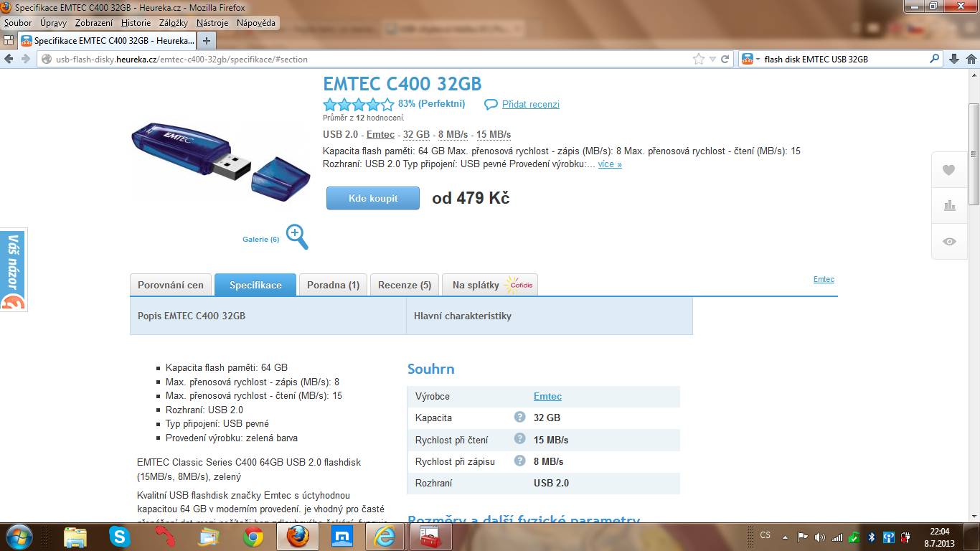This screenshot has height=551, width=980.
Task: Open Internet Explorer from taskbar
Action: pyautogui.click(x=385, y=537)
